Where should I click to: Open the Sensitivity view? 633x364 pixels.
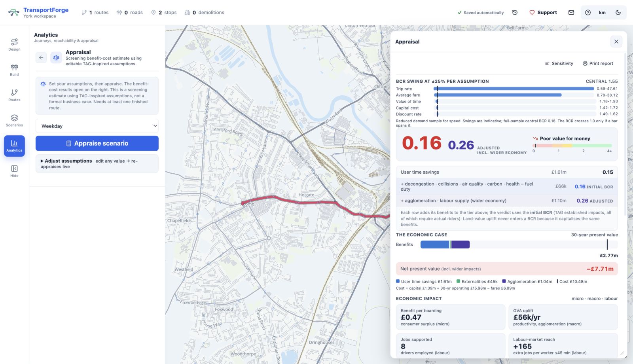click(x=559, y=63)
